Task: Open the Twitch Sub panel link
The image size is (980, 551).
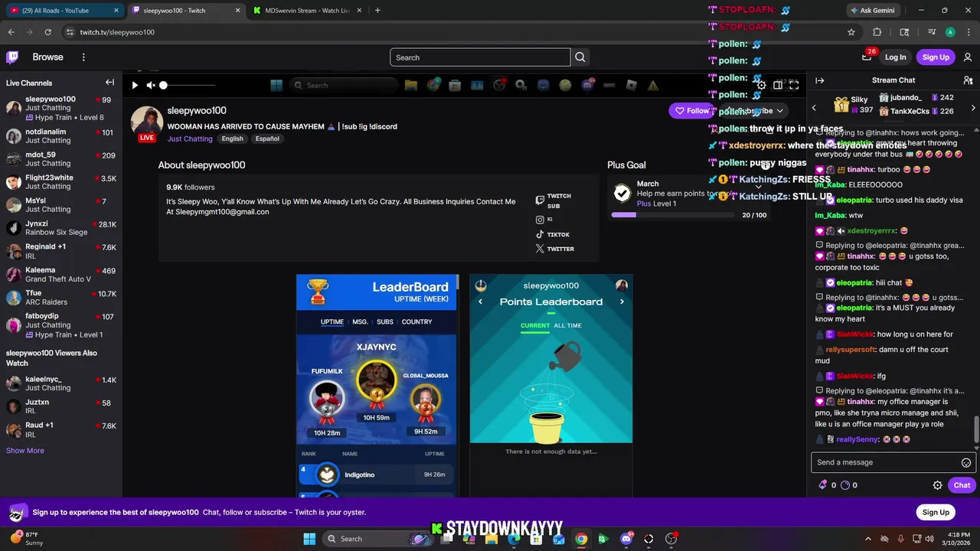Action: pyautogui.click(x=554, y=201)
